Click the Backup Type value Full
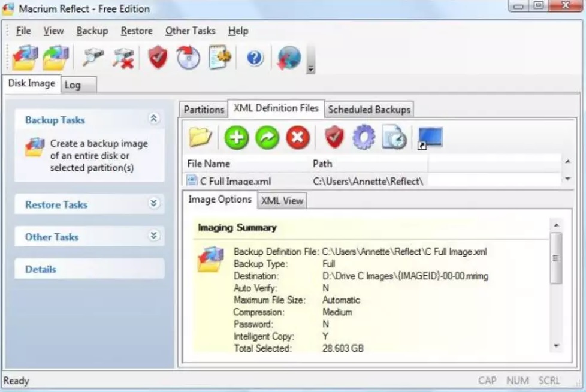This screenshot has height=392, width=586. pyautogui.click(x=328, y=264)
